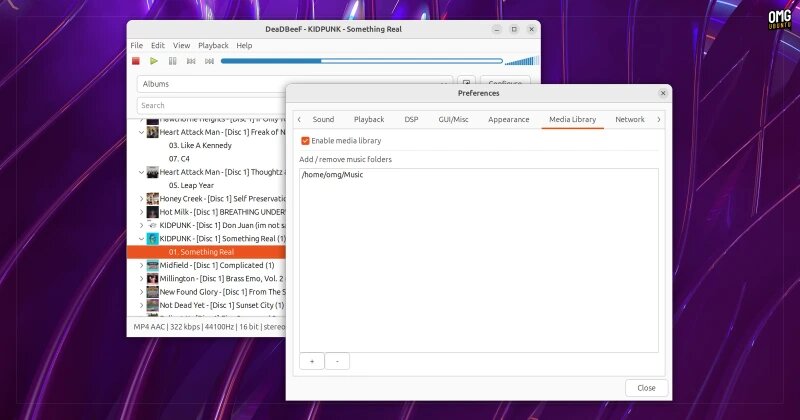Seek within the playback progress bar
This screenshot has height=420, width=800.
[x=362, y=61]
